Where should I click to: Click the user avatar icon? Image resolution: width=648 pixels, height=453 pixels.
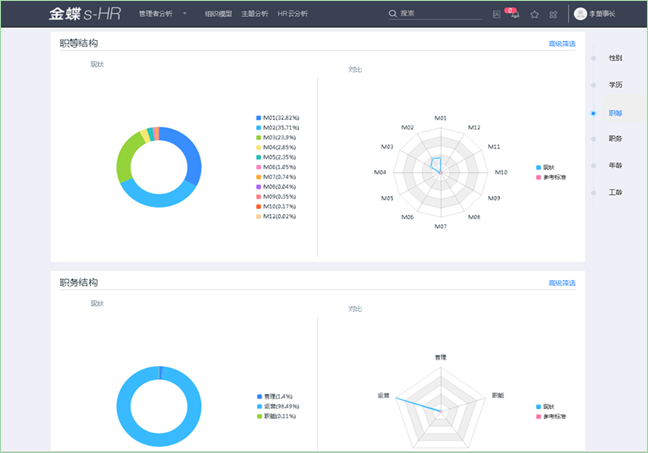tap(581, 14)
